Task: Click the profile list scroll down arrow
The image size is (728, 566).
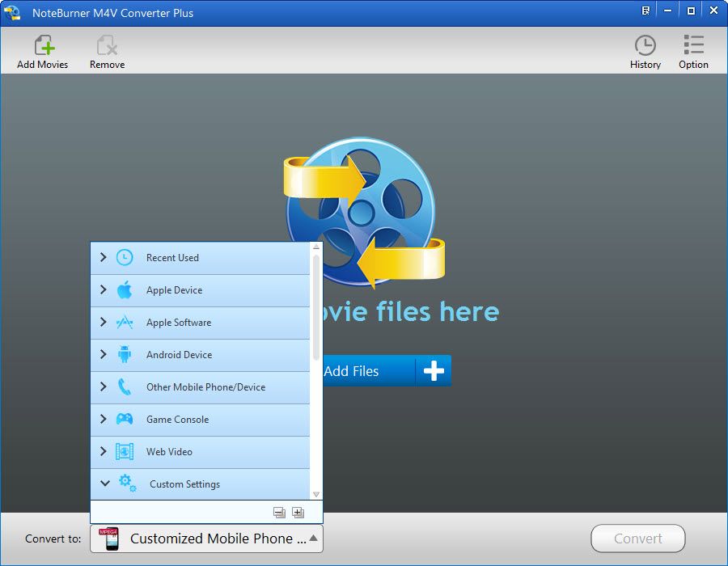Action: tap(316, 495)
